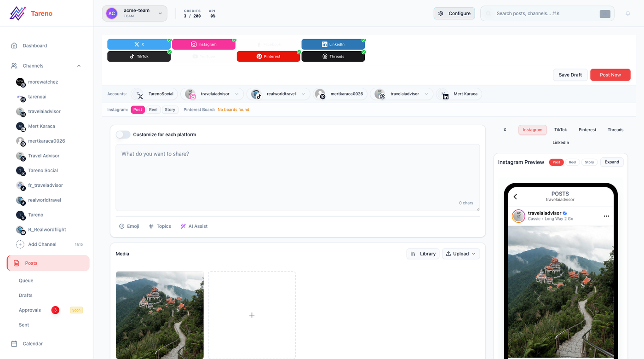Click the Save Draft button
Screen dimensions: 644x359
(x=570, y=75)
